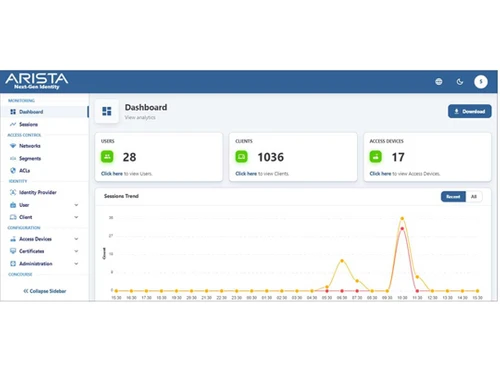
Task: Click the Sessions trend icon in sidebar
Action: (13, 124)
